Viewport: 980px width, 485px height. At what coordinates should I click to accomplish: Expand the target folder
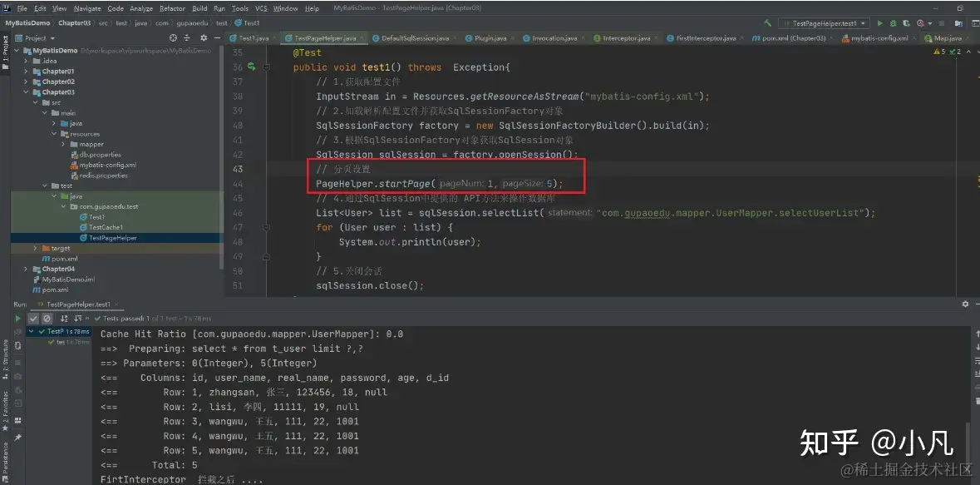(x=36, y=249)
